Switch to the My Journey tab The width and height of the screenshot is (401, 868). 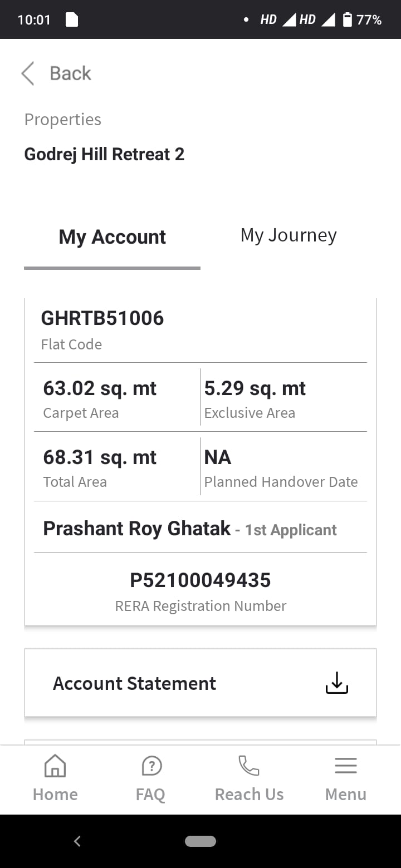point(288,235)
